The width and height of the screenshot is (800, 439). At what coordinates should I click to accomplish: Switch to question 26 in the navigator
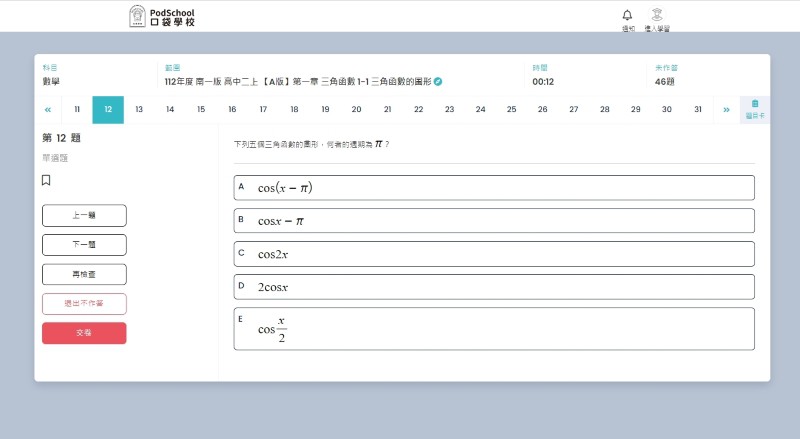(542, 109)
